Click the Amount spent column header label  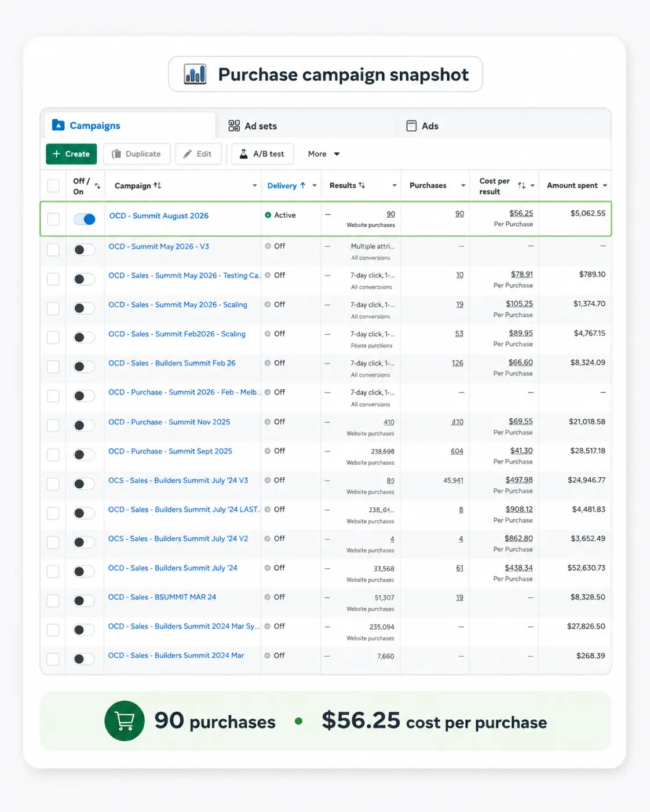[x=572, y=185]
